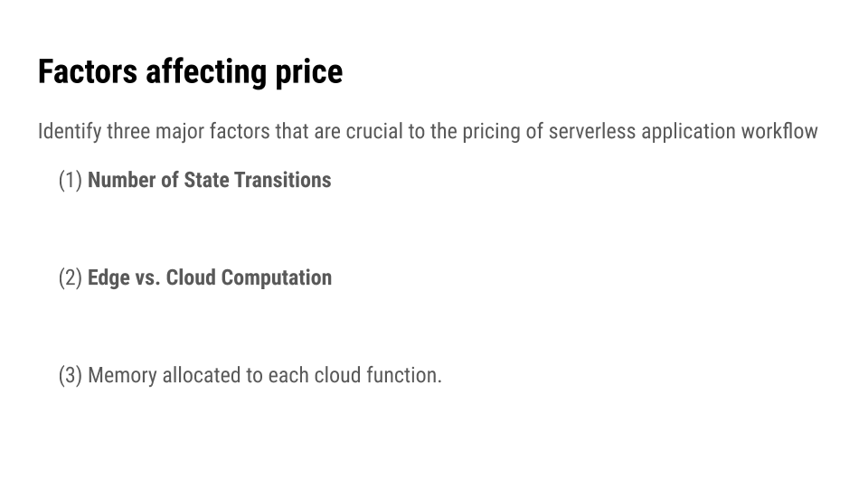Select the 'Number of State Transitions' bold text

[209, 181]
